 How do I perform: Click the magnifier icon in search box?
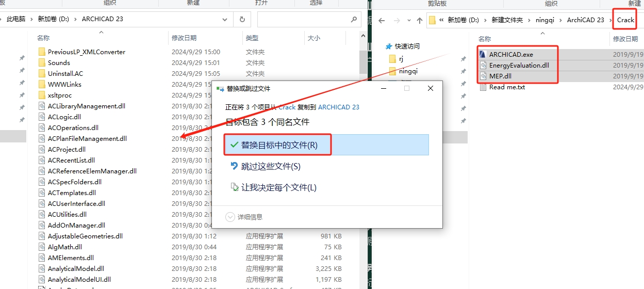354,19
